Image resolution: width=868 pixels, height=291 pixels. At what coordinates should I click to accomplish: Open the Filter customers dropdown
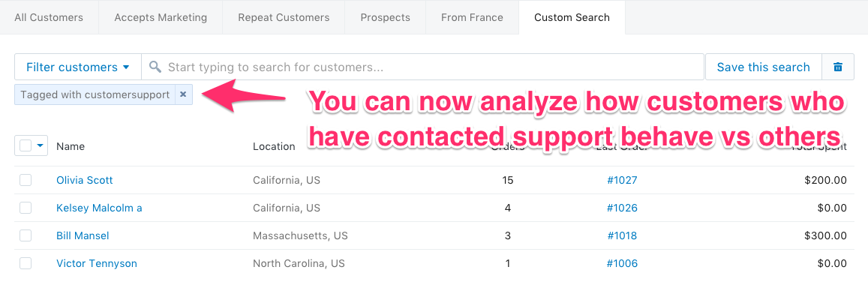click(78, 67)
